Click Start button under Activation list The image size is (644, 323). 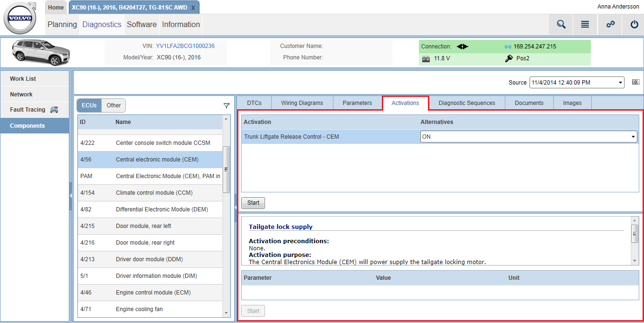coord(253,203)
